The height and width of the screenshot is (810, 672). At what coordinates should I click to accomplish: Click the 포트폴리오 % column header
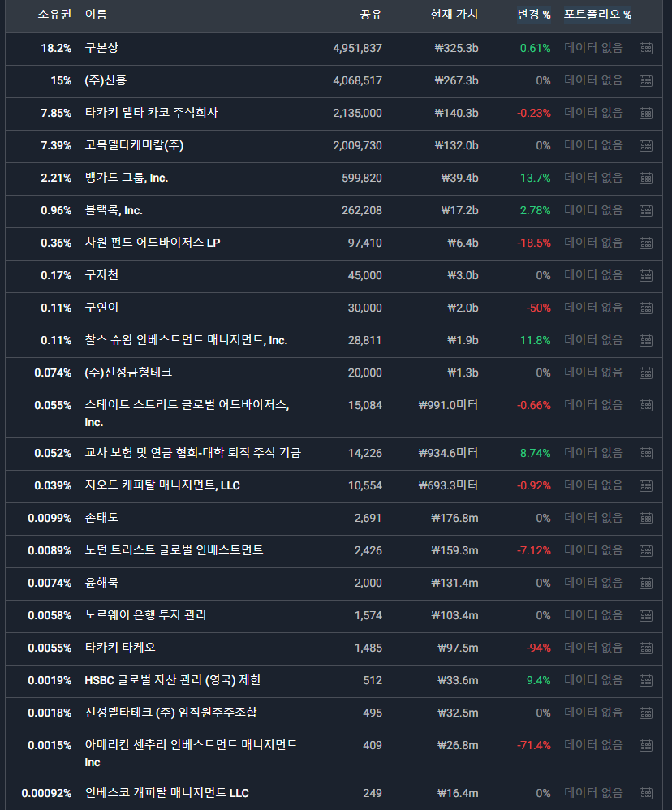click(x=597, y=15)
